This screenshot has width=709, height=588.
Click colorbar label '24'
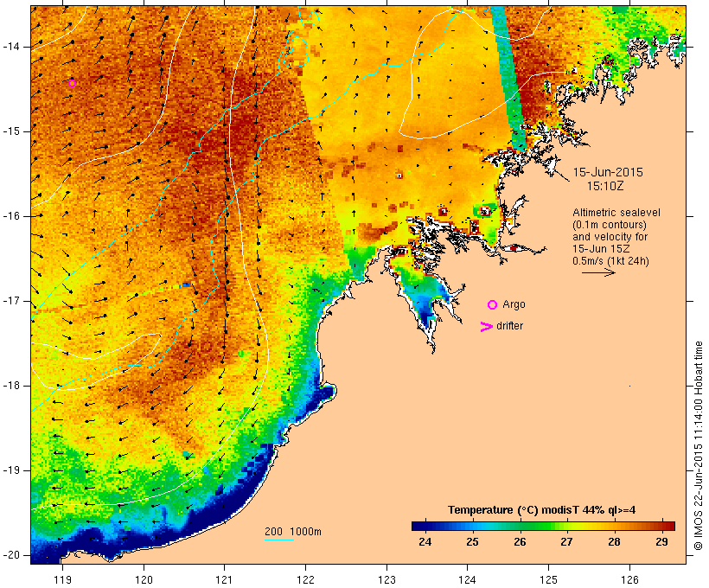point(425,541)
